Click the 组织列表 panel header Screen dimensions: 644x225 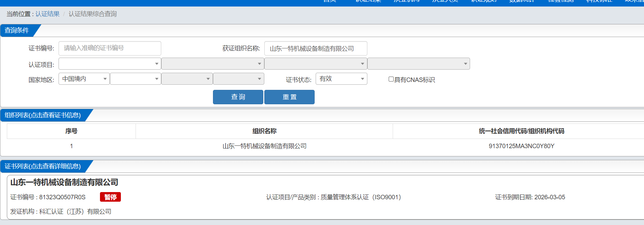coord(43,115)
